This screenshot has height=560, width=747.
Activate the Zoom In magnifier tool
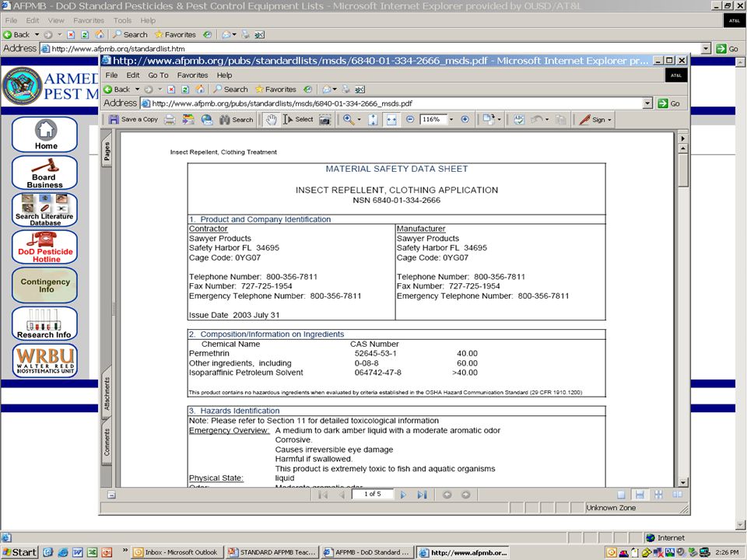click(x=349, y=120)
